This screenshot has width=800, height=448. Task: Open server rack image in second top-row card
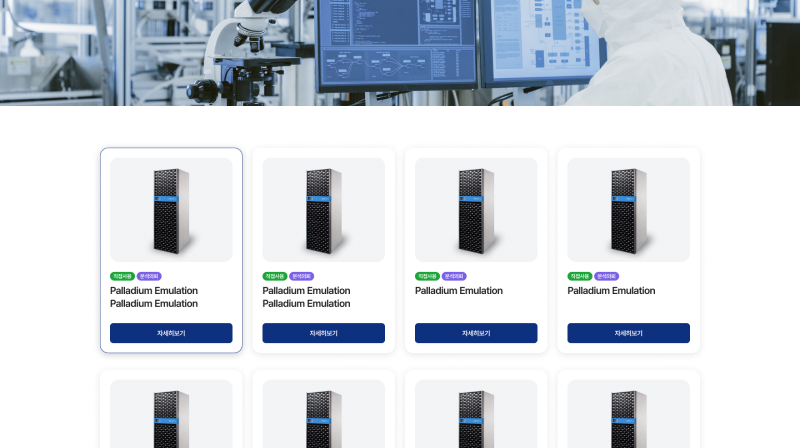point(323,210)
